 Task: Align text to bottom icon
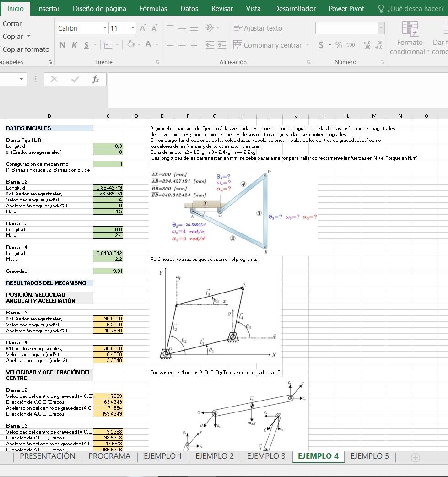[194, 29]
